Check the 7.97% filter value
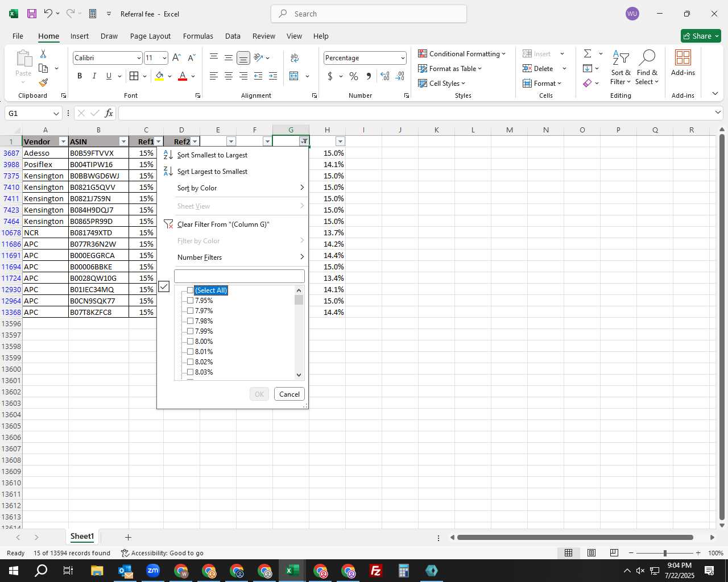Image resolution: width=728 pixels, height=582 pixels. (190, 311)
